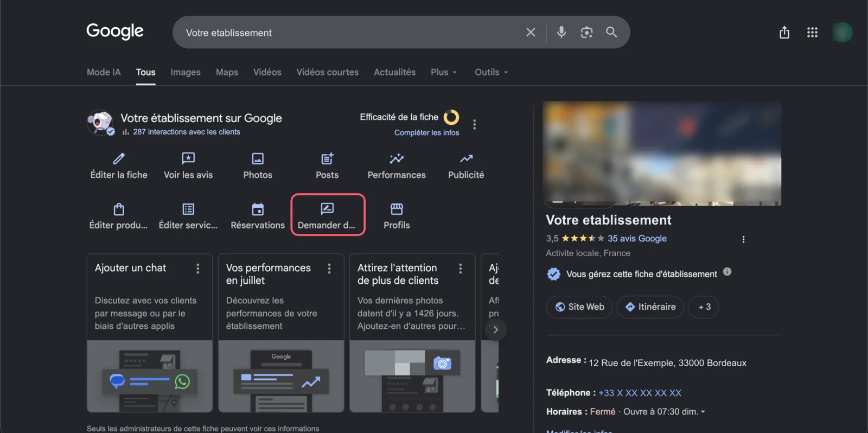Expand the Plus dropdown
This screenshot has width=868, height=433.
click(x=444, y=72)
